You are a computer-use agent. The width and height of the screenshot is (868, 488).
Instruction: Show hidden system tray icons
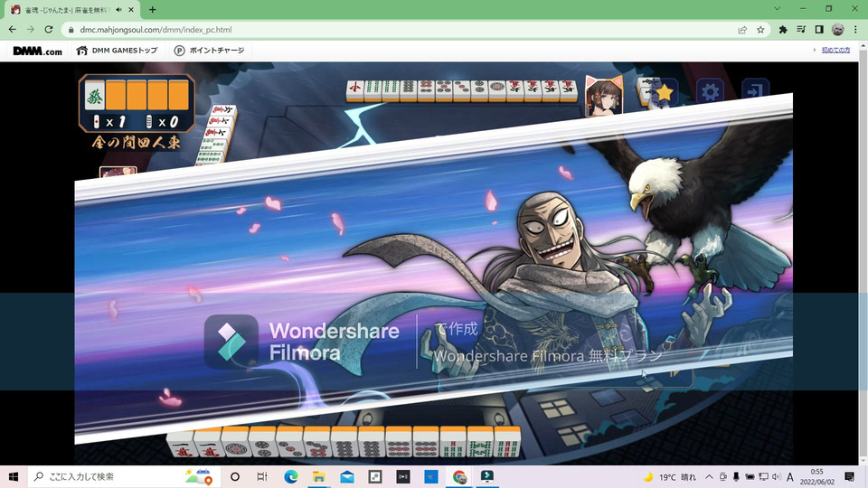709,476
